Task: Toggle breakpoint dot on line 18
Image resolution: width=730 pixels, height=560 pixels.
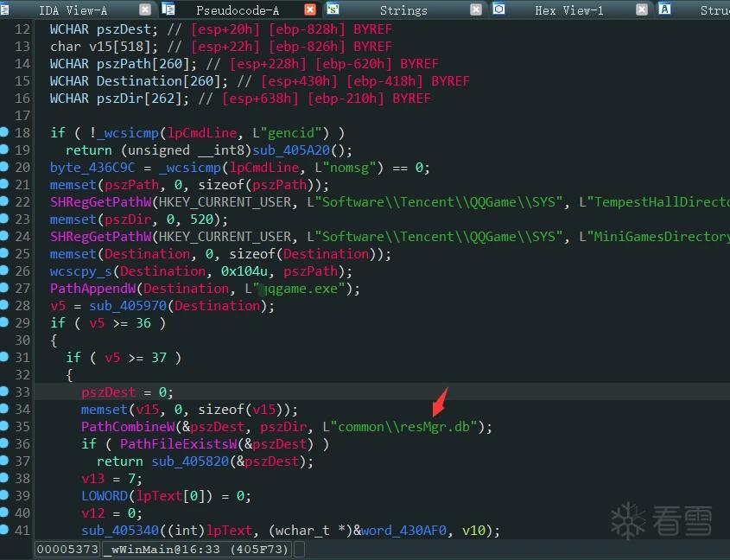Action: pyautogui.click(x=4, y=132)
